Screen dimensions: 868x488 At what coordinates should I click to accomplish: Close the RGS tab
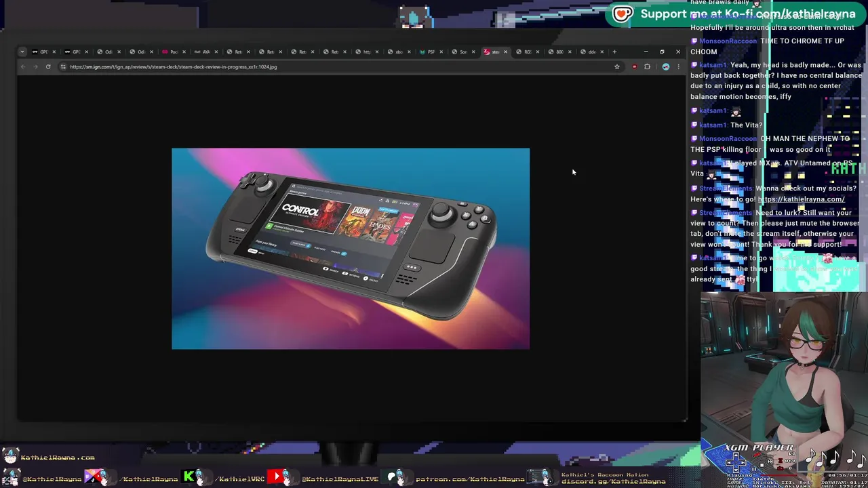pyautogui.click(x=538, y=52)
